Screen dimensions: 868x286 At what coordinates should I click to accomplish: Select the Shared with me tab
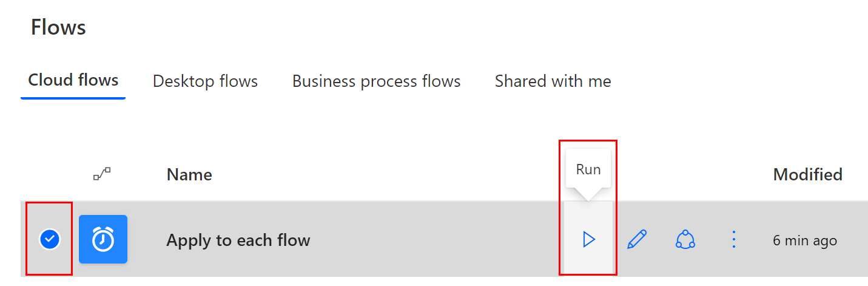pos(553,81)
